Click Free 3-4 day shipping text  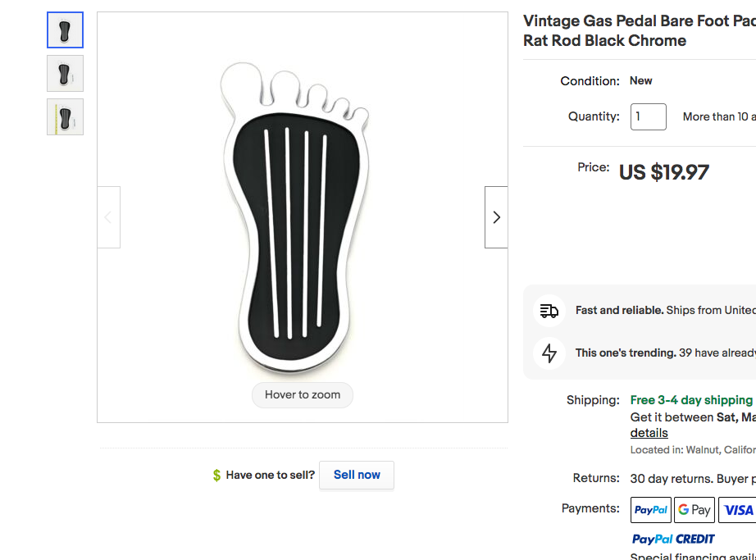[691, 400]
